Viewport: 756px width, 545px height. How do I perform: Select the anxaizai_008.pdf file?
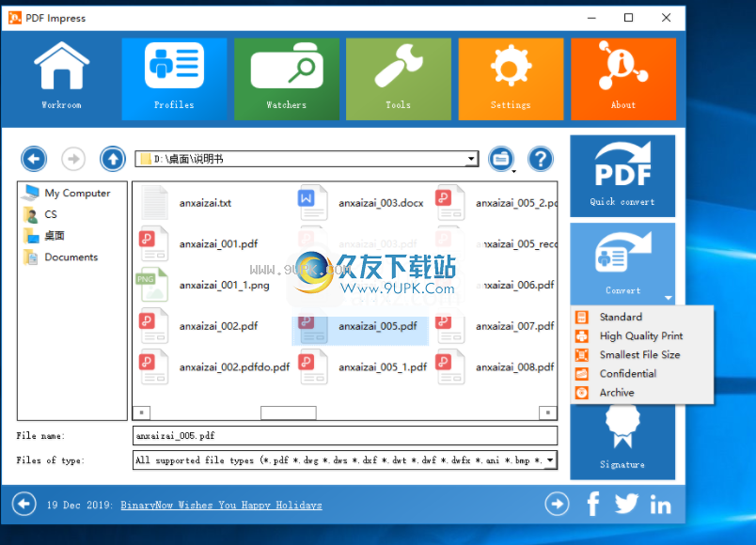(495, 367)
